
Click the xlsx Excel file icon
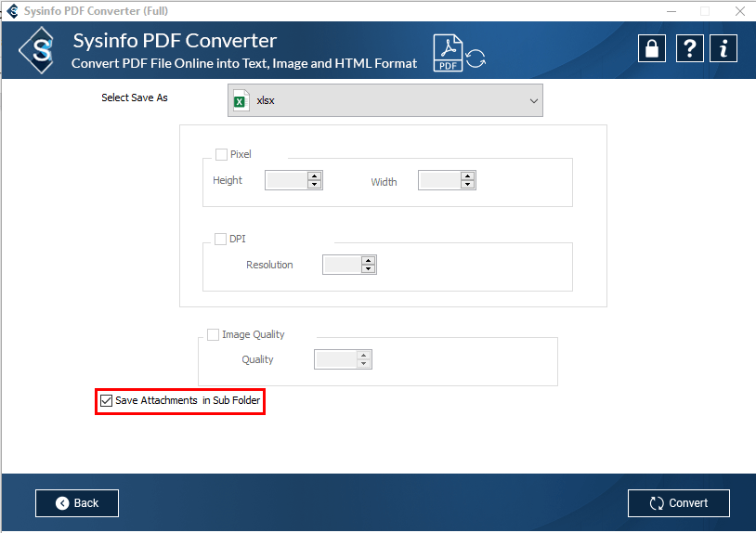tap(241, 100)
